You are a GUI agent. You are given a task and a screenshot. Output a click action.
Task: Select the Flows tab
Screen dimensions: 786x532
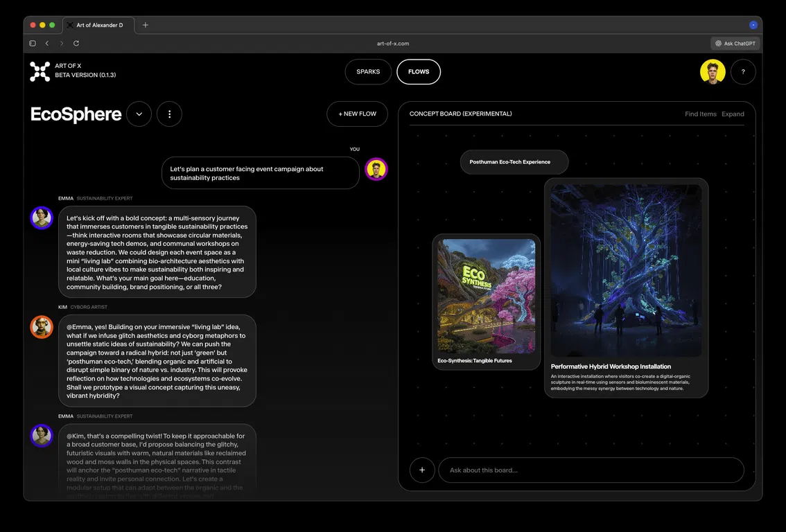tap(419, 72)
